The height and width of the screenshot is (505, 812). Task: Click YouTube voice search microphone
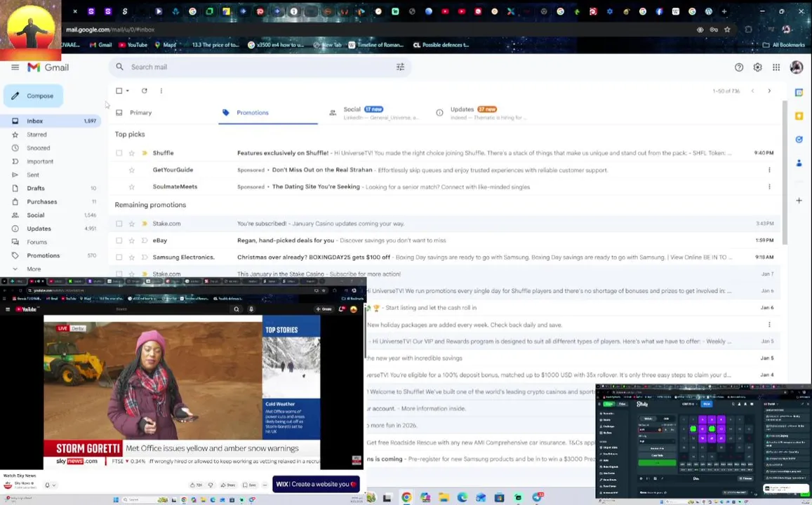[251, 309]
